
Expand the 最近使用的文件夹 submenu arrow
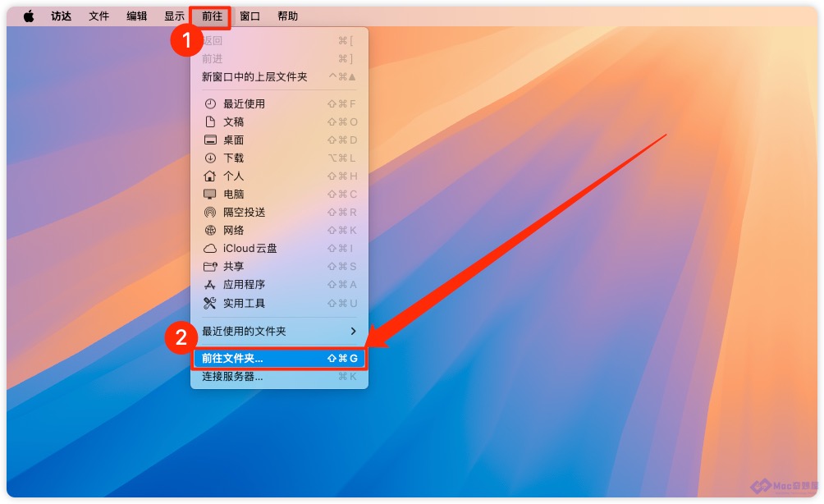coord(353,331)
